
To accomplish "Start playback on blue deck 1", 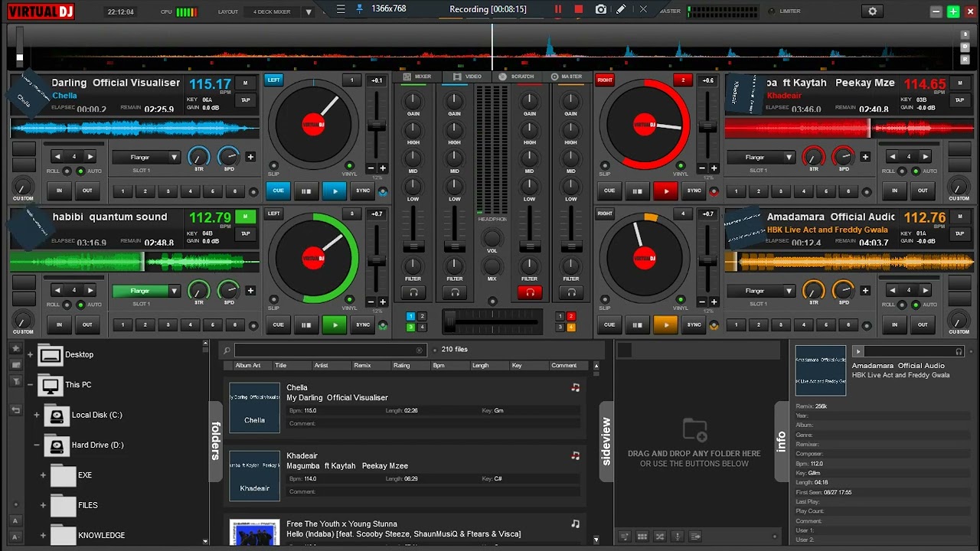I will point(334,191).
